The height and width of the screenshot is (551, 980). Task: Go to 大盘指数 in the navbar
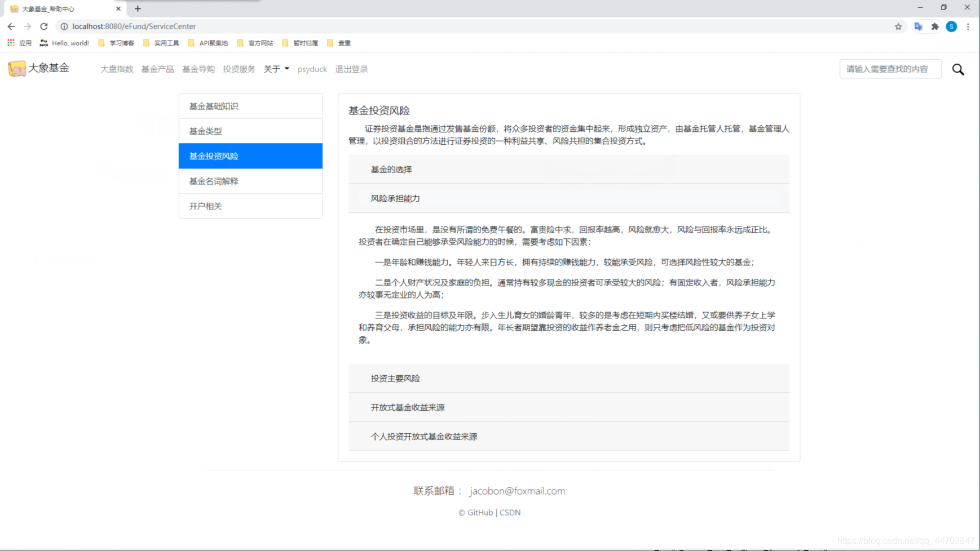point(117,69)
